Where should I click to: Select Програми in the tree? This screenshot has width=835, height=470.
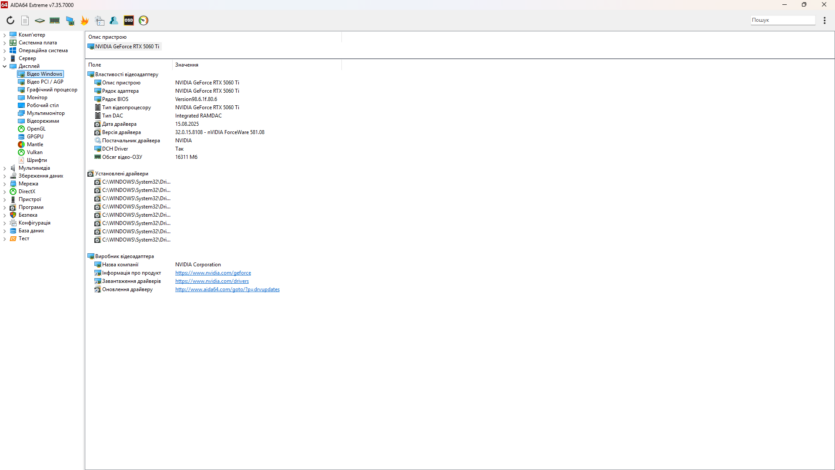[x=31, y=207]
